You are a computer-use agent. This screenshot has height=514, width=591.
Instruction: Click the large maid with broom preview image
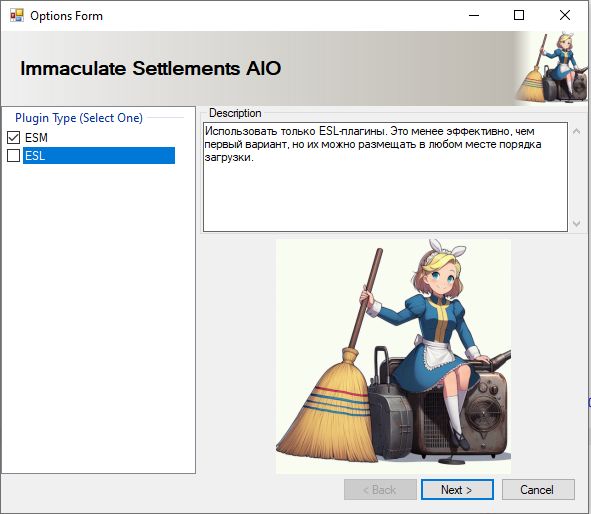coord(393,356)
